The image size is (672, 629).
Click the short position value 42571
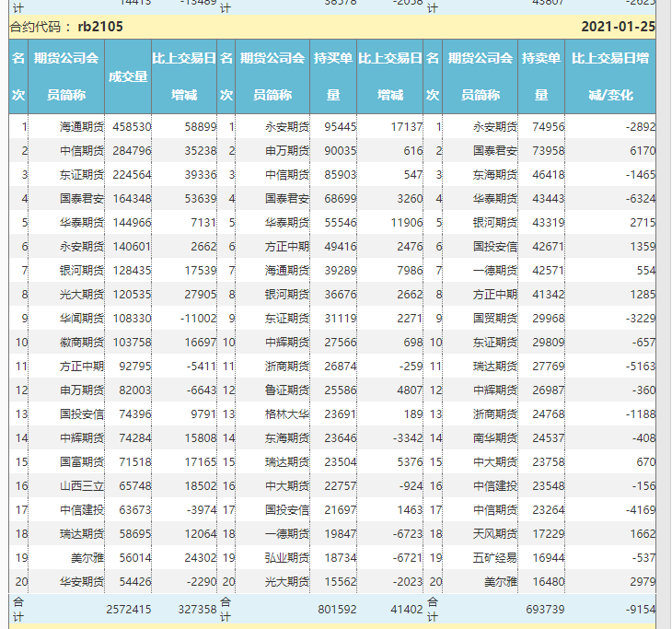[549, 271]
